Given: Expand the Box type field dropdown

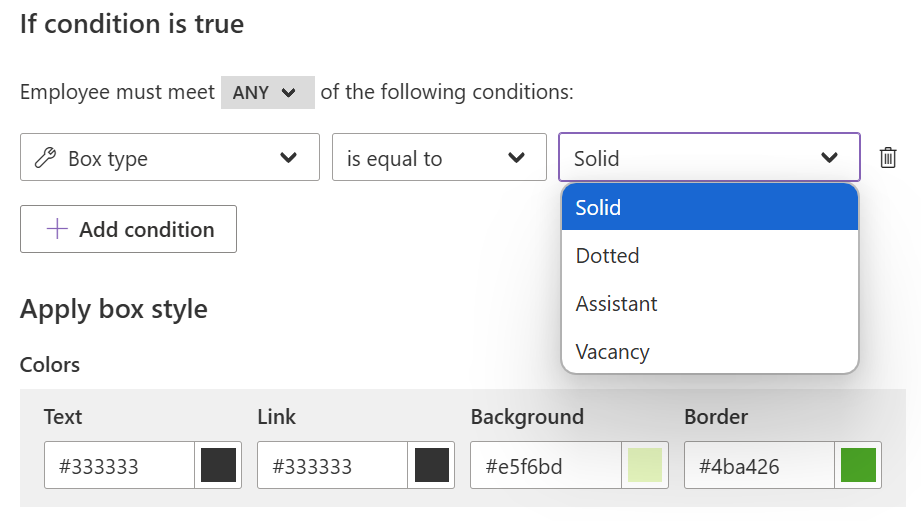Looking at the screenshot, I should [x=170, y=157].
